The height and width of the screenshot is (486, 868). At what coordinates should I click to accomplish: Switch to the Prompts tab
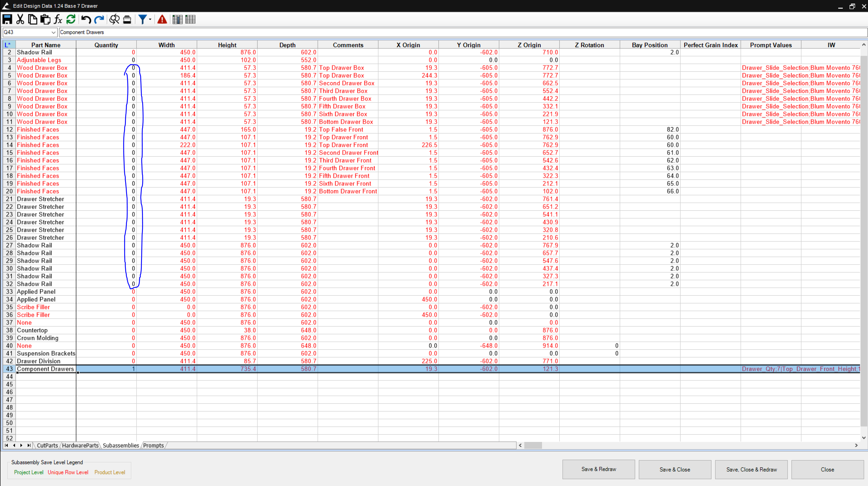[153, 445]
